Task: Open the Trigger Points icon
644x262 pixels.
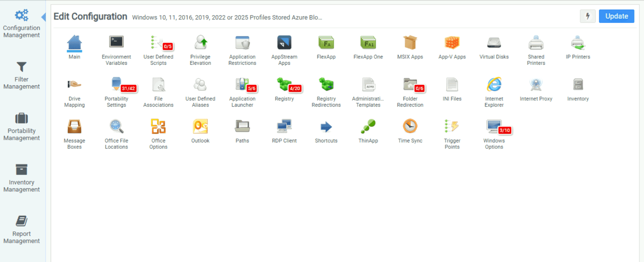Action: point(452,126)
